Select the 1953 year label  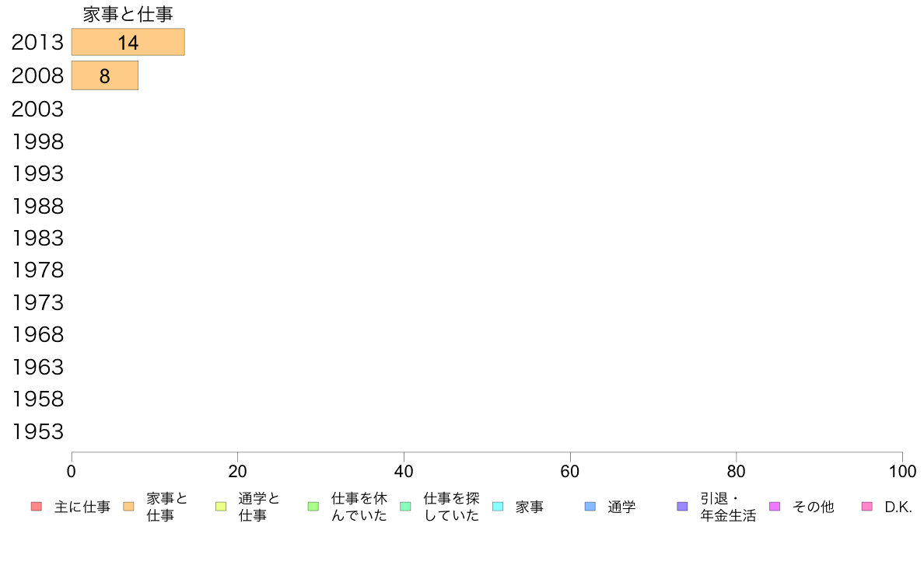click(37, 432)
